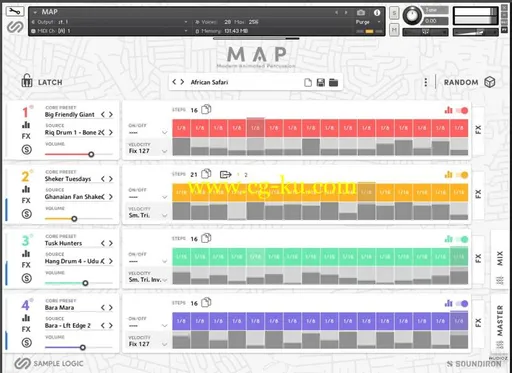
Task: Select pattern 2 in core 2 sequencer
Action: coord(246,175)
